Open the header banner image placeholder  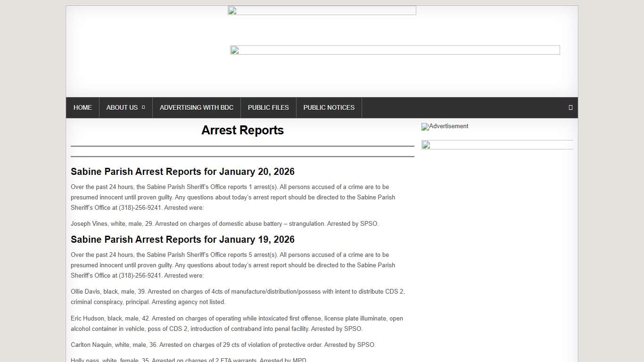[395, 50]
